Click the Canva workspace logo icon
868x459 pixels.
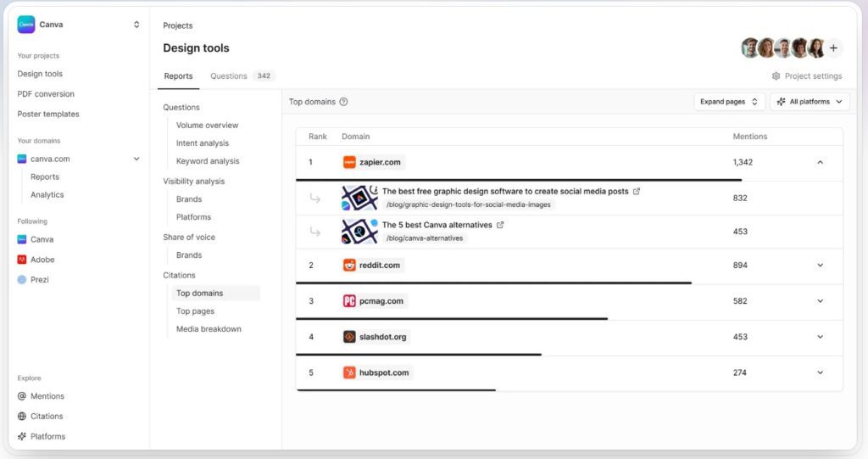pos(26,25)
